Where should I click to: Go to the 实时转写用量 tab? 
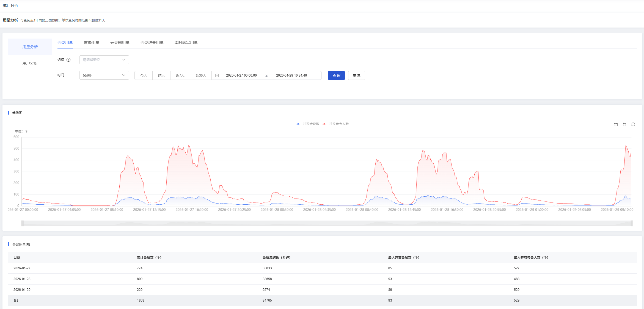(x=186, y=43)
